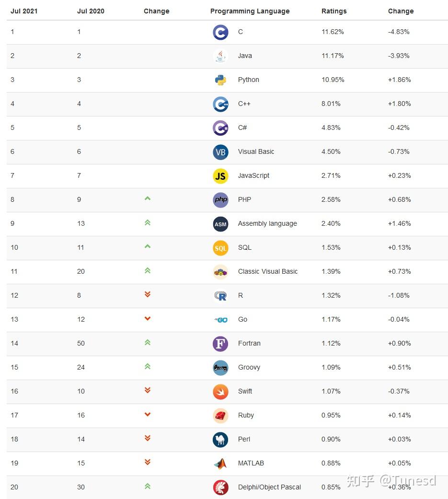The height and width of the screenshot is (499, 448).
Task: Click the red double-down arrow beside R
Action: (x=148, y=294)
